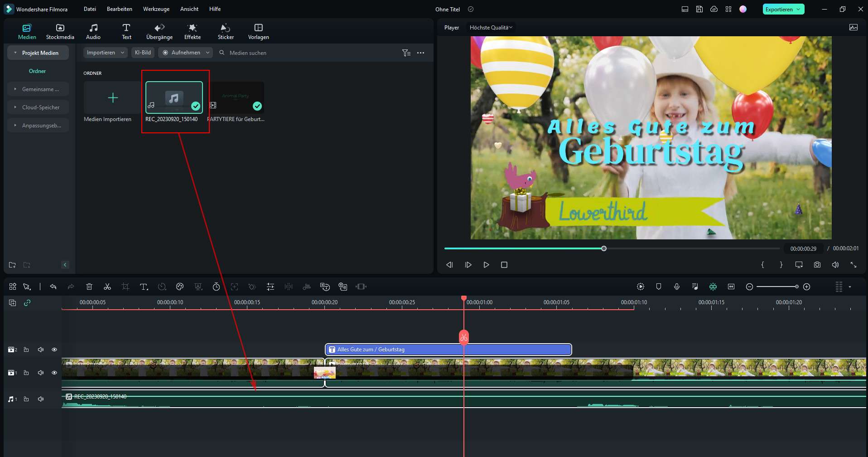868x457 pixels.
Task: Click the delete trash icon
Action: pos(89,287)
